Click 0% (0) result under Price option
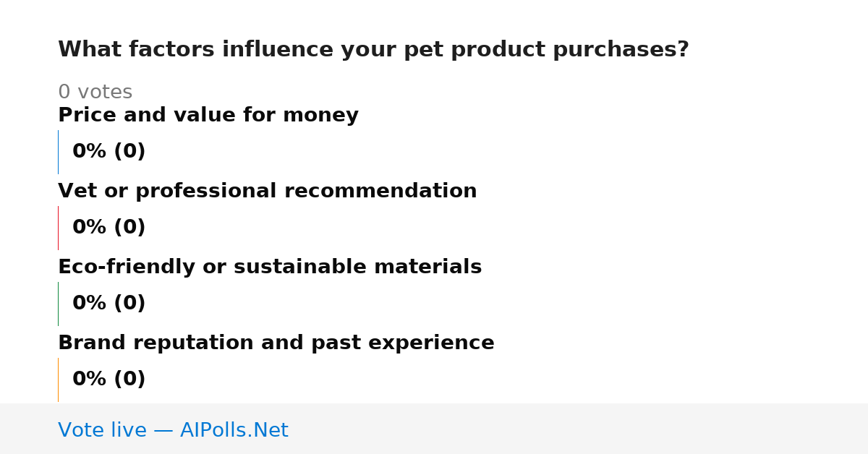Image resolution: width=868 pixels, height=454 pixels. [x=109, y=152]
